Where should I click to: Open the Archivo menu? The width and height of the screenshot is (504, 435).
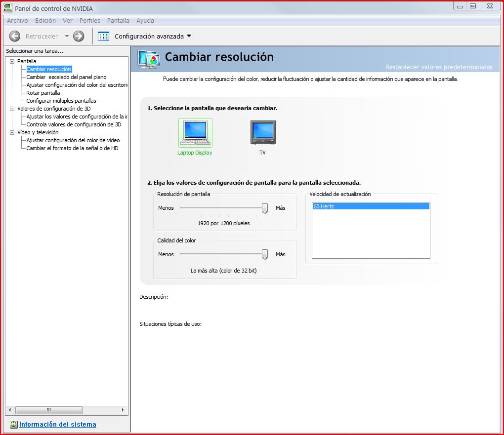tap(17, 21)
